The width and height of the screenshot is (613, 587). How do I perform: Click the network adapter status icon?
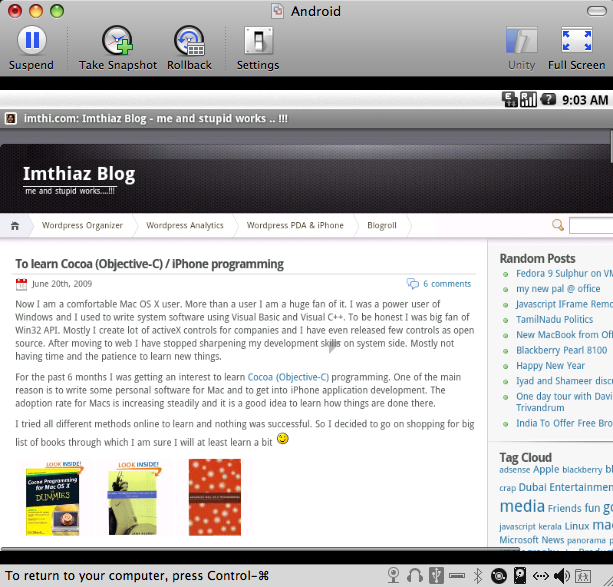[540, 576]
